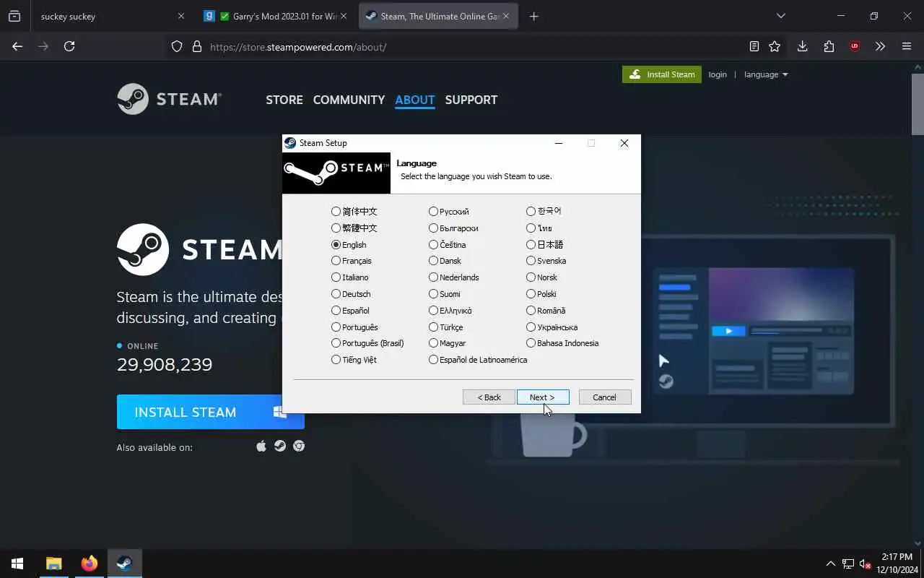Click the uBlock Origin shield icon
This screenshot has height=578, width=924.
(x=855, y=46)
